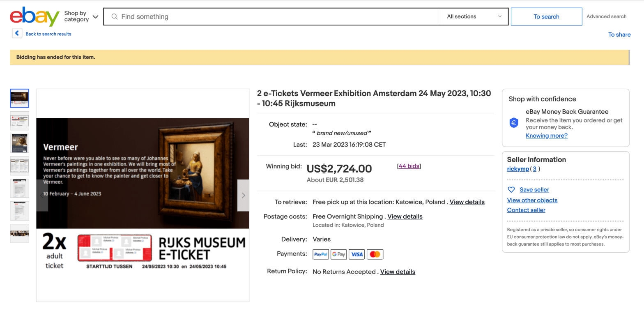Viewport: 644px width, 313px height.
Task: Open the Advanced search link
Action: coord(606,16)
